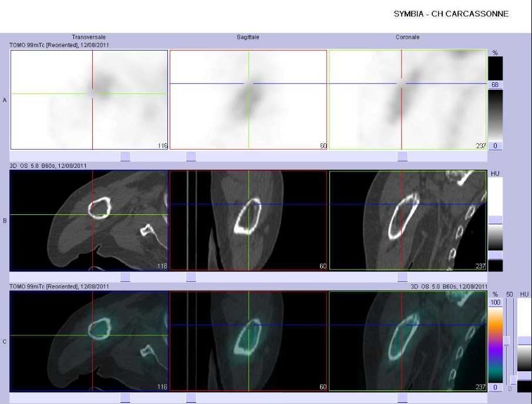
Task: Click slice slider thumb under row A sagittal view
Action: click(191, 156)
